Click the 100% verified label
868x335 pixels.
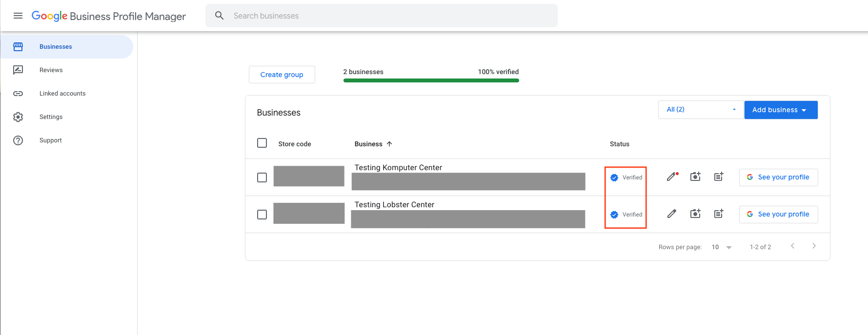point(498,72)
